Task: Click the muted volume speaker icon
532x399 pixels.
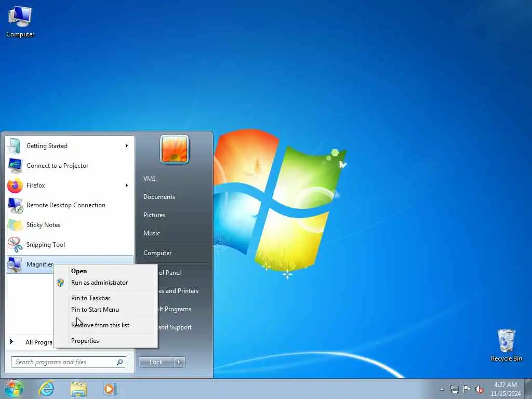Action: 480,390
